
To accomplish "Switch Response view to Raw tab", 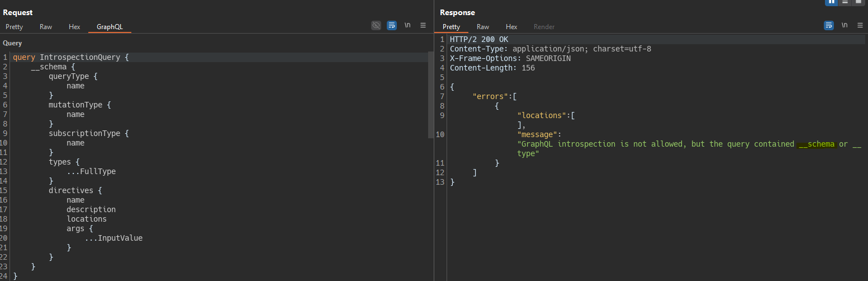I will tap(483, 27).
